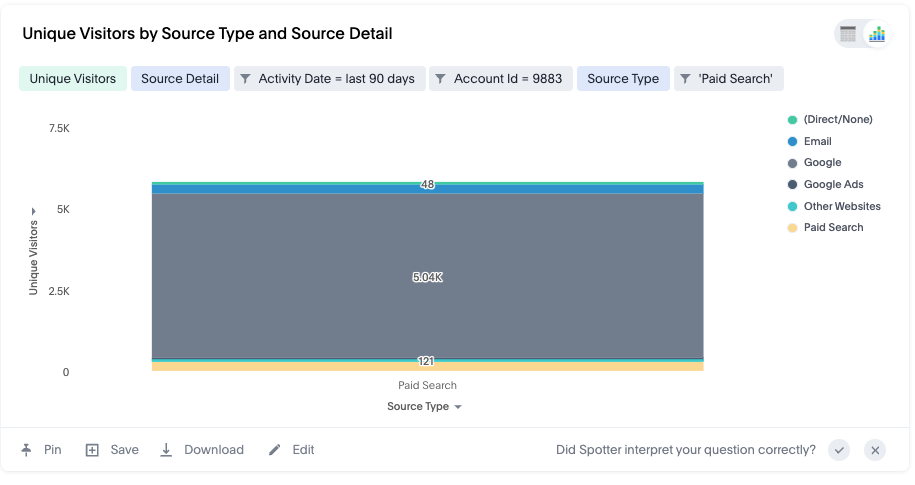
Task: Click the Source Detail attribute chip
Action: [180, 79]
